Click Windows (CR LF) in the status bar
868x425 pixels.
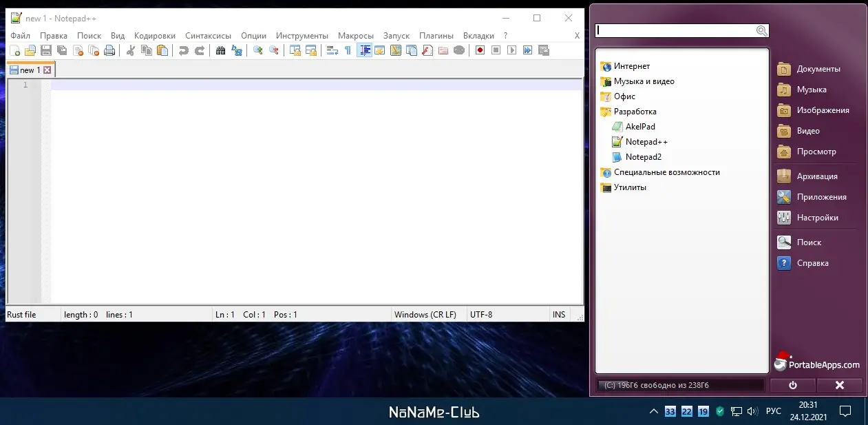pyautogui.click(x=425, y=315)
